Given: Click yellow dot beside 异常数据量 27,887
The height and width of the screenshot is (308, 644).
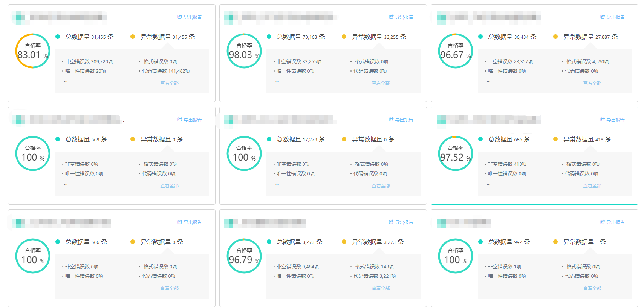Looking at the screenshot, I should (555, 37).
